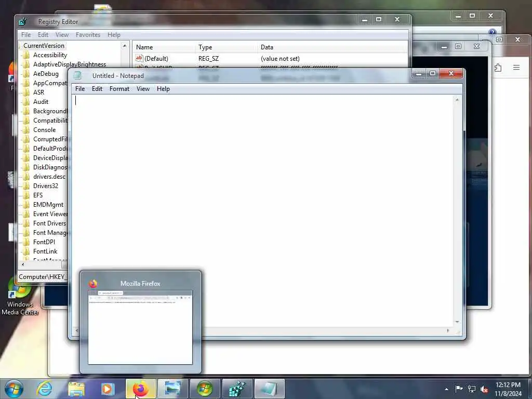Open Windows Media Player taskbar icon
Image resolution: width=532 pixels, height=399 pixels.
[108, 389]
